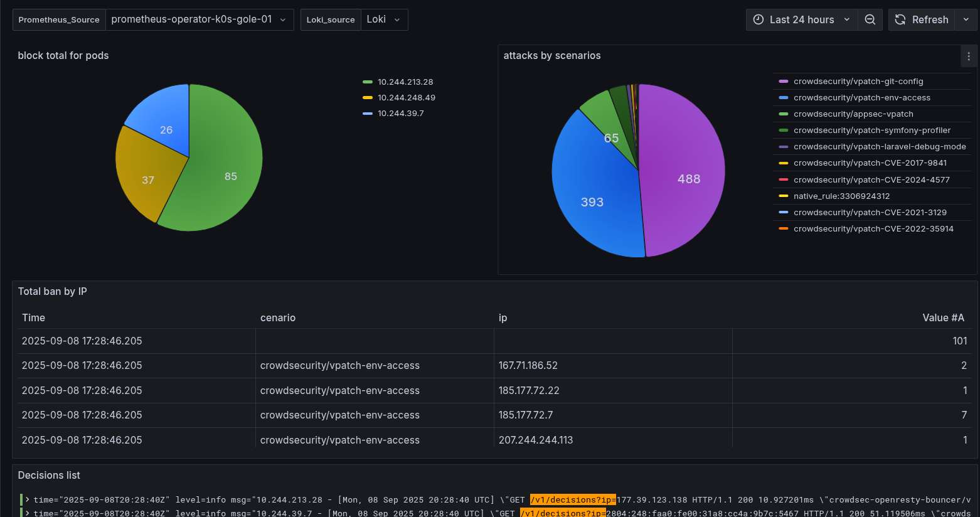This screenshot has height=517, width=980.
Task: Sort table by Value #A column
Action: tap(943, 317)
